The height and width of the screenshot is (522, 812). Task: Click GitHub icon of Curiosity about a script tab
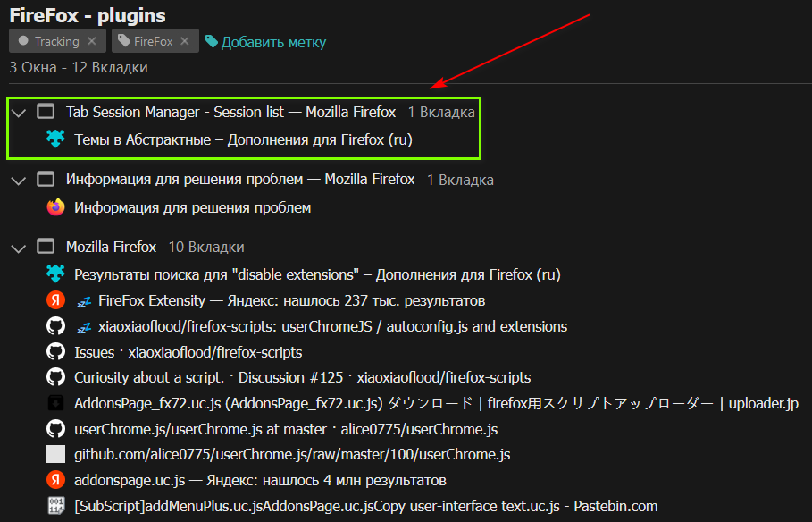pos(55,377)
